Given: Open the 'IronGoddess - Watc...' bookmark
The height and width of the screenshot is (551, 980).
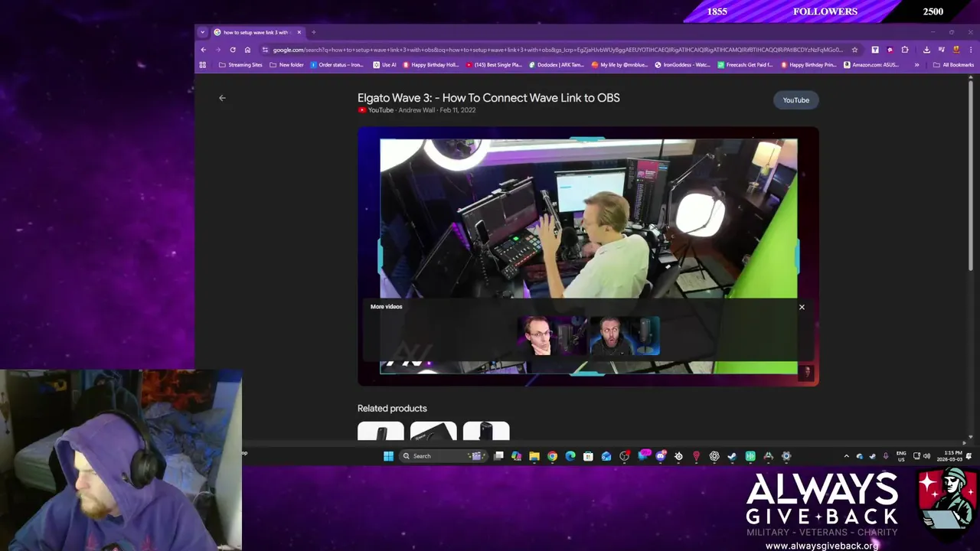Looking at the screenshot, I should coord(683,65).
